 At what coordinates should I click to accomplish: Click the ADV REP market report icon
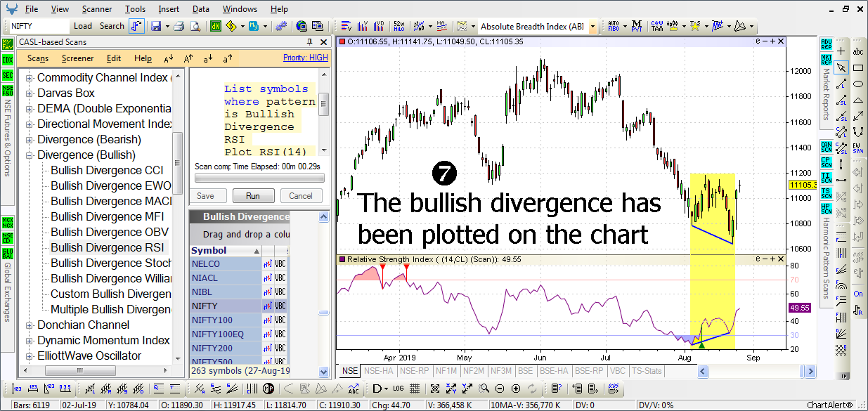pyautogui.click(x=826, y=44)
